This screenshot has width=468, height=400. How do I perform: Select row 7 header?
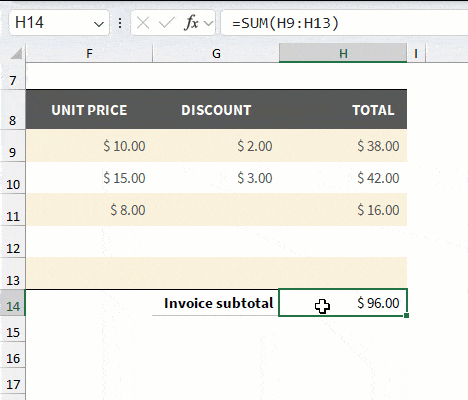point(13,76)
